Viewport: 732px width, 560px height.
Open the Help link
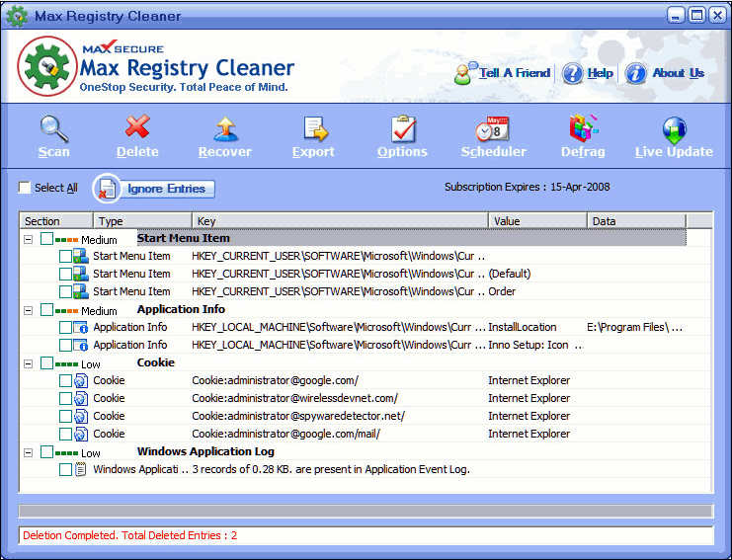[600, 73]
